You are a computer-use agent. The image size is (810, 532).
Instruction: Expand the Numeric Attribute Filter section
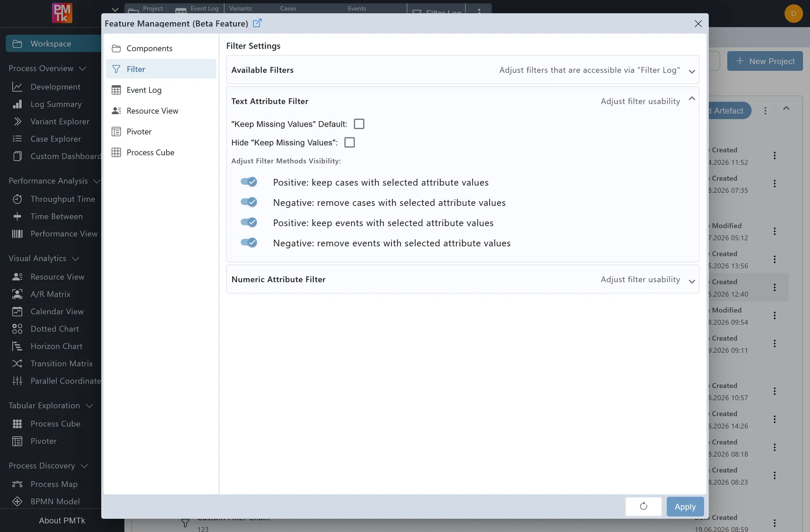463,279
